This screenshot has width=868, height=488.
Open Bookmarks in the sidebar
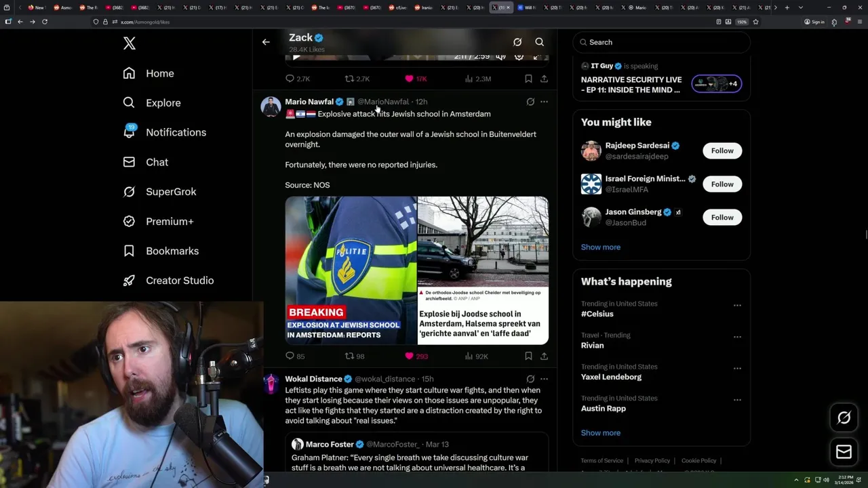click(161, 251)
